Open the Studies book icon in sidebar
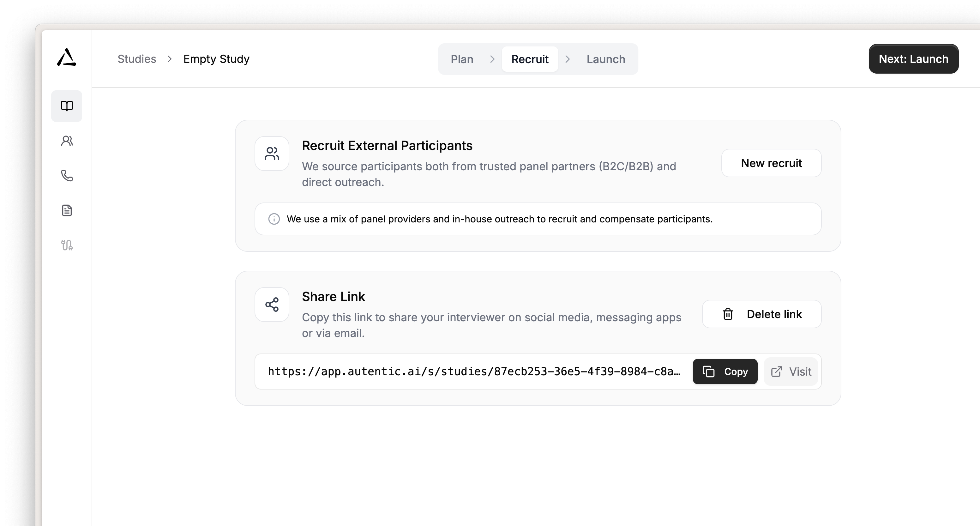The height and width of the screenshot is (526, 980). coord(67,106)
